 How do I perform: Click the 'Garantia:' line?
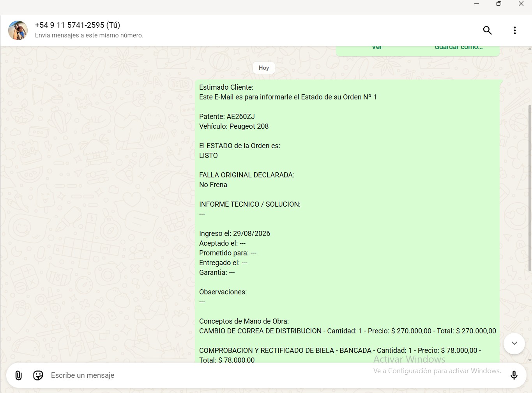point(217,273)
